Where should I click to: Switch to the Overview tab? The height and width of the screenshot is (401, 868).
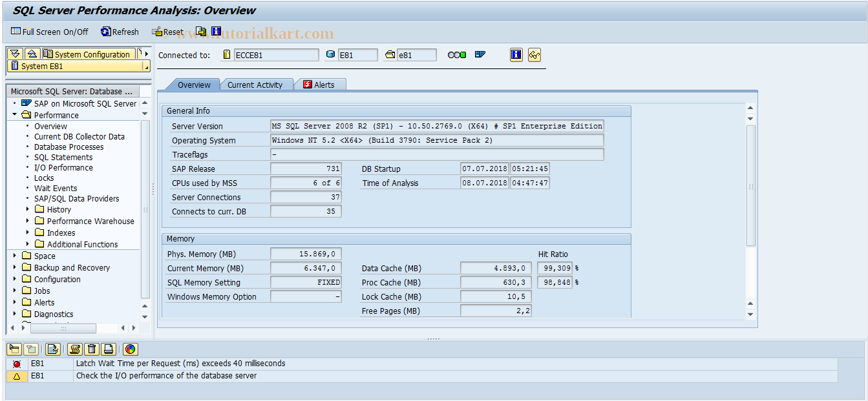(x=194, y=85)
